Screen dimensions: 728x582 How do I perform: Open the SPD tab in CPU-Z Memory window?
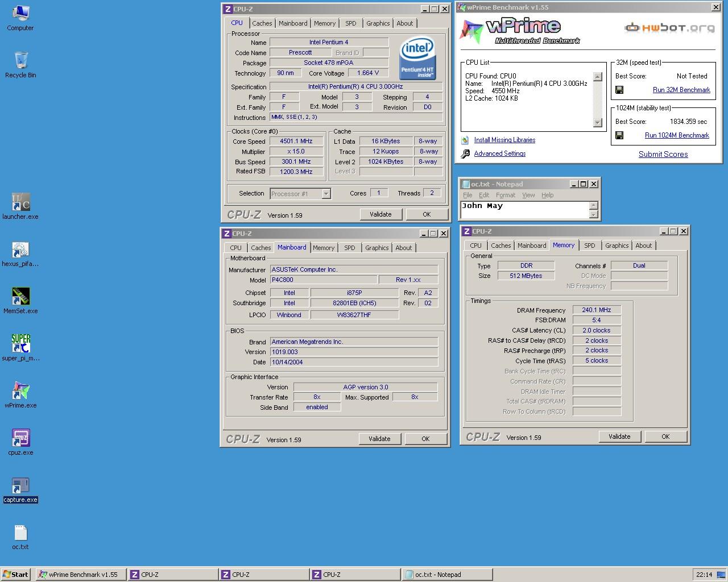click(x=590, y=246)
